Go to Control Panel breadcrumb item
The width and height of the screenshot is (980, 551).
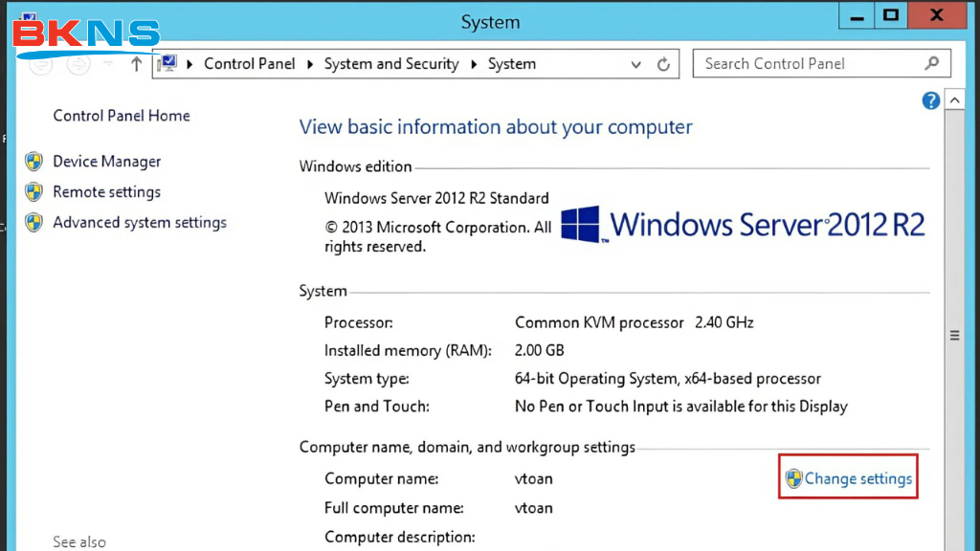249,64
